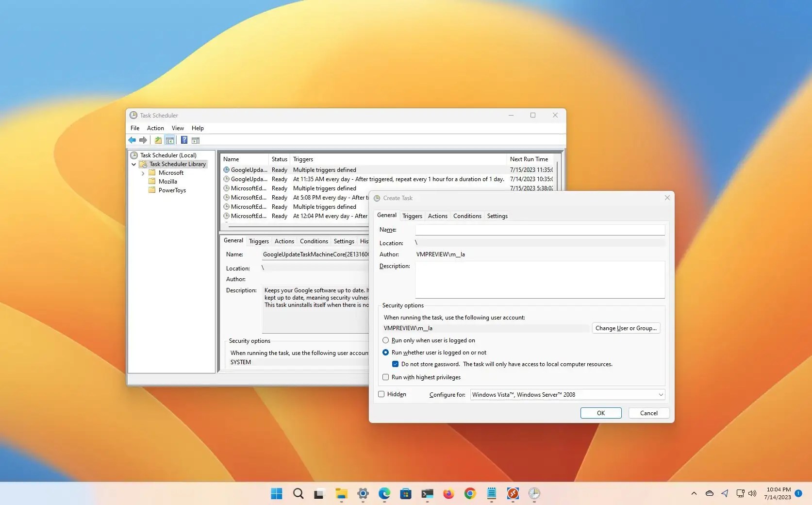Open the Configure for dropdown
This screenshot has width=812, height=505.
click(660, 394)
